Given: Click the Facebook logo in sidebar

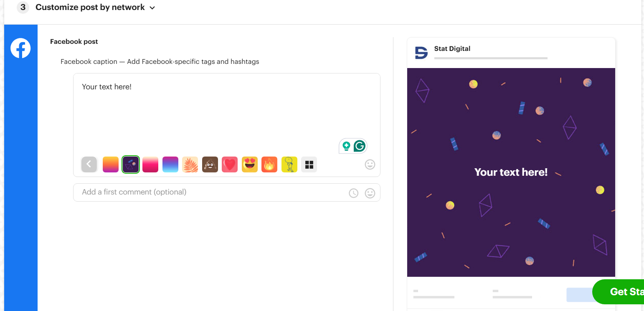Looking at the screenshot, I should pyautogui.click(x=20, y=48).
